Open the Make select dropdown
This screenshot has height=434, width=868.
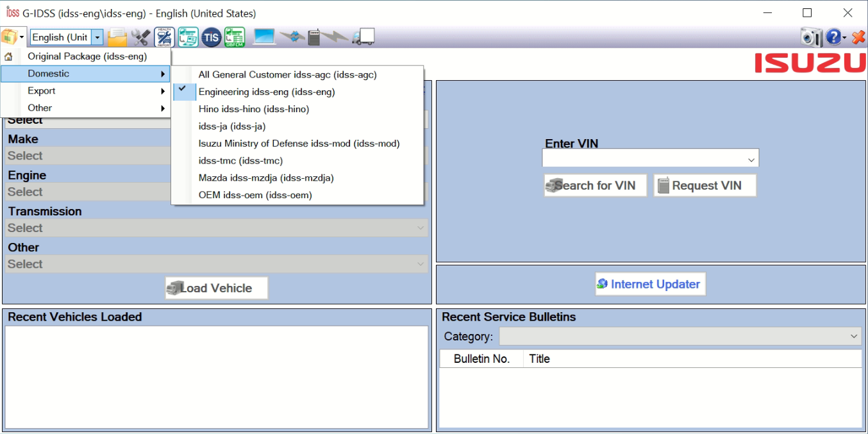coord(217,156)
